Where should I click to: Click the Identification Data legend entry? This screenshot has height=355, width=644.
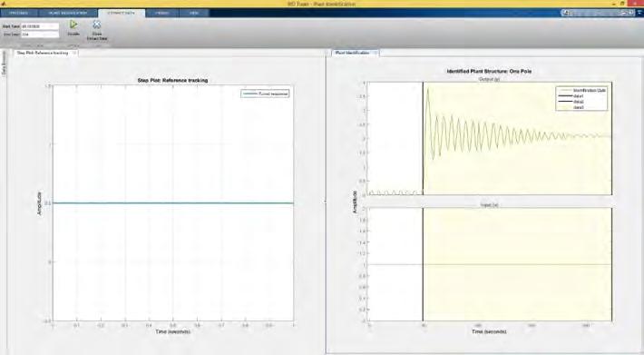(582, 90)
